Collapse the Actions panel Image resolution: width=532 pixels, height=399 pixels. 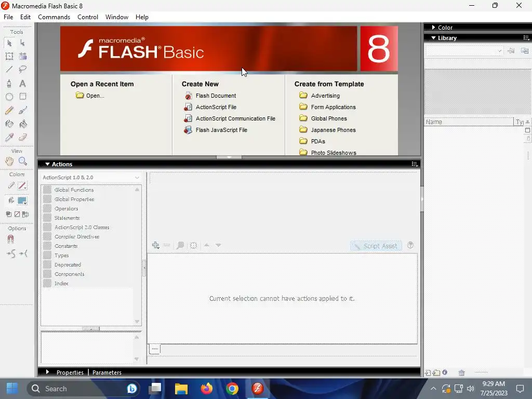(x=47, y=164)
